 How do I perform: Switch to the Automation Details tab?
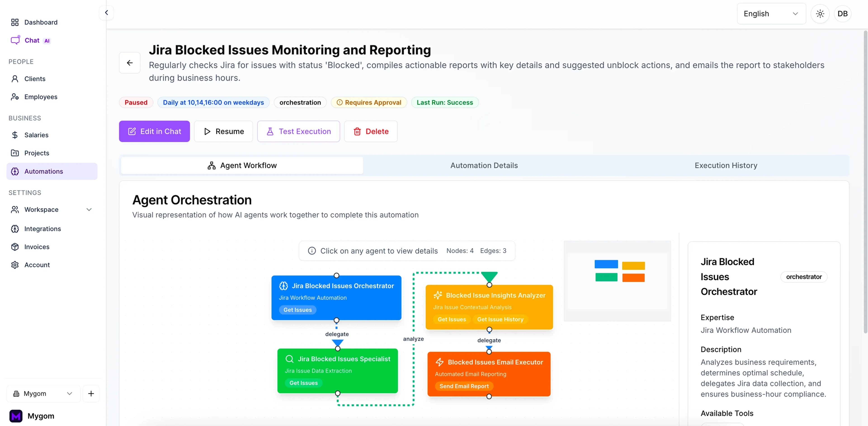coord(484,165)
